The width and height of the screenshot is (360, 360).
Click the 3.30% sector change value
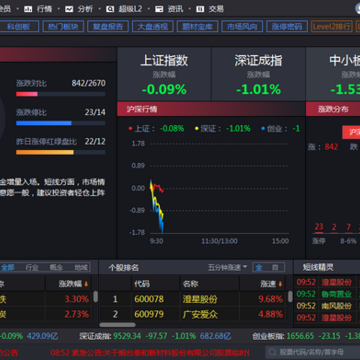77,299
